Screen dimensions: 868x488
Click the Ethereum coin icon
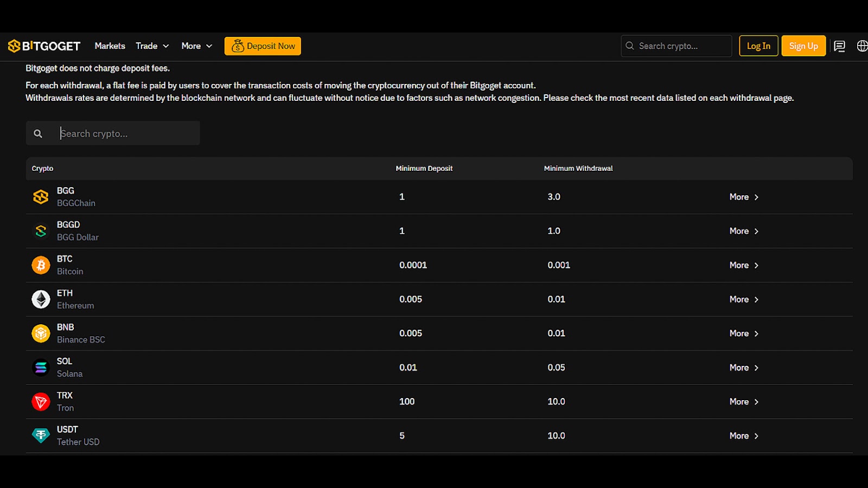point(41,299)
